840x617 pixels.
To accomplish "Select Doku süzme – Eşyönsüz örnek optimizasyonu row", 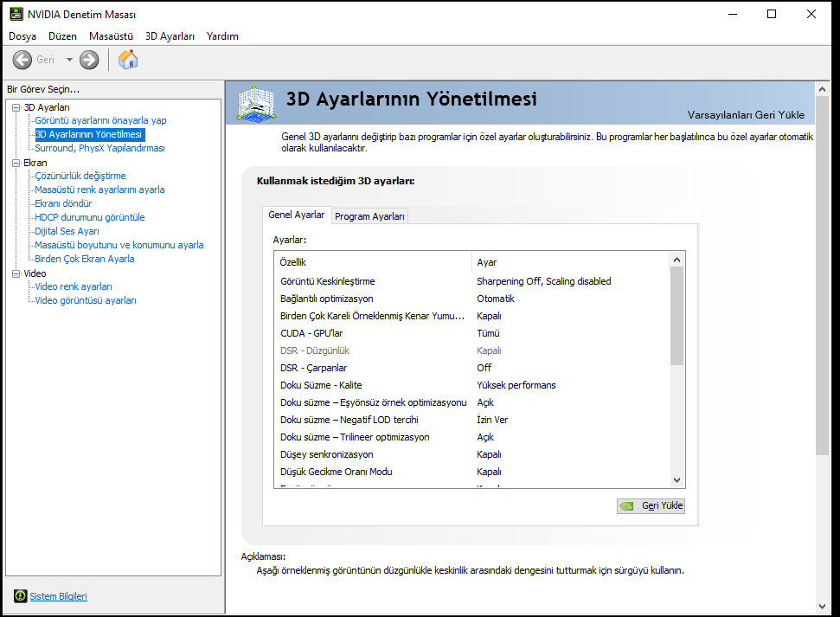I will click(x=471, y=402).
